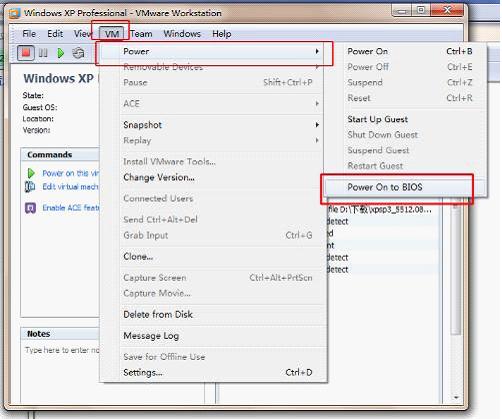Image resolution: width=502 pixels, height=419 pixels.
Task: Click Power on this virtual machine link
Action: (71, 173)
